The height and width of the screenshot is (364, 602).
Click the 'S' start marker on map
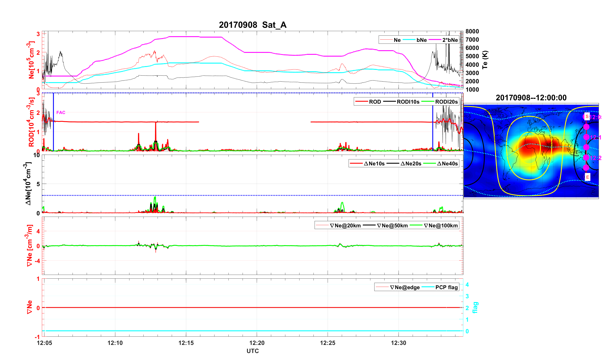click(587, 116)
